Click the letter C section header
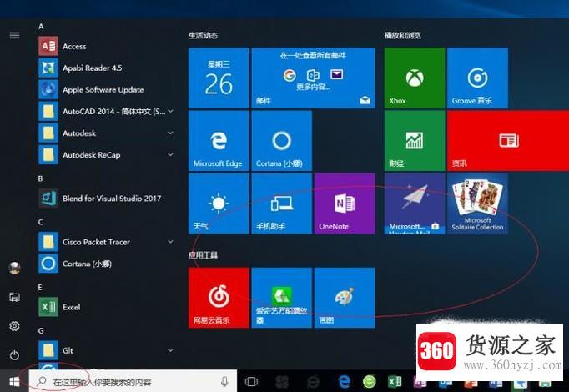The height and width of the screenshot is (392, 569). [x=41, y=222]
